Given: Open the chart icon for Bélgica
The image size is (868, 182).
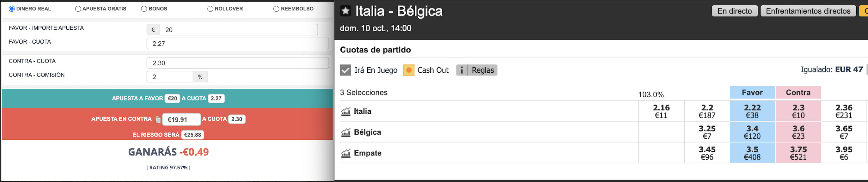Looking at the screenshot, I should point(346,132).
